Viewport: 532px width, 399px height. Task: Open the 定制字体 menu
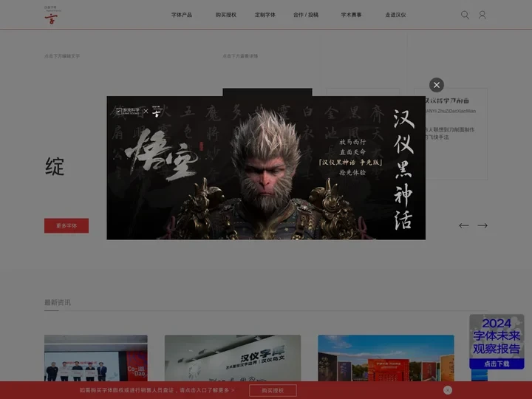(265, 15)
